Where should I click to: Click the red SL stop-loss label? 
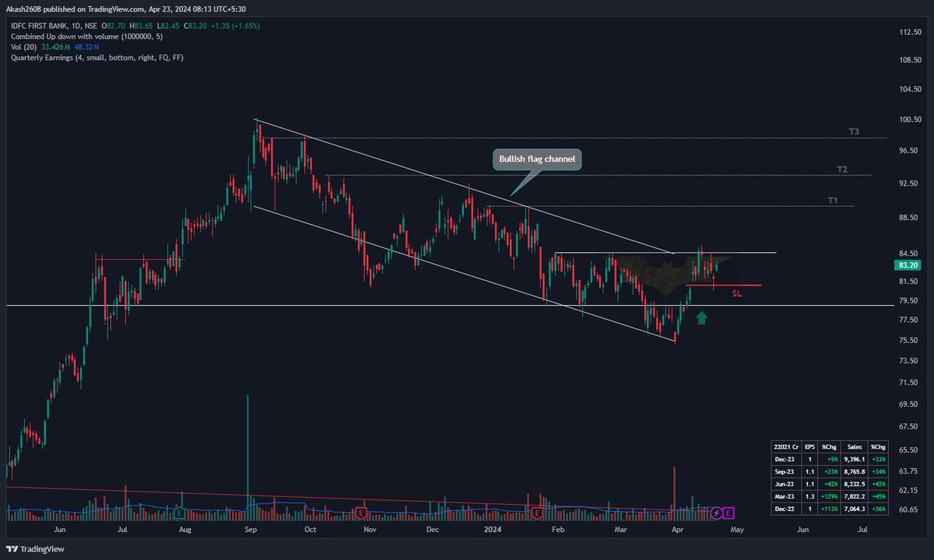point(736,294)
